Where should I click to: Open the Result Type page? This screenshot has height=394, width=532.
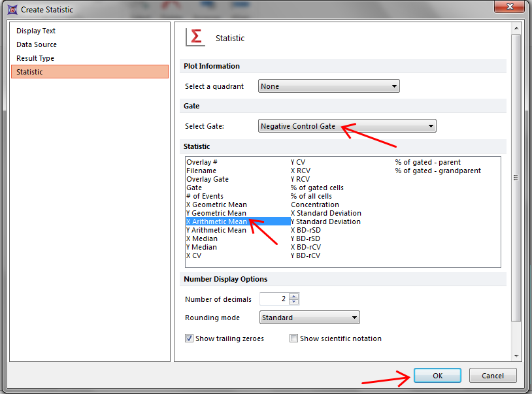tap(35, 58)
